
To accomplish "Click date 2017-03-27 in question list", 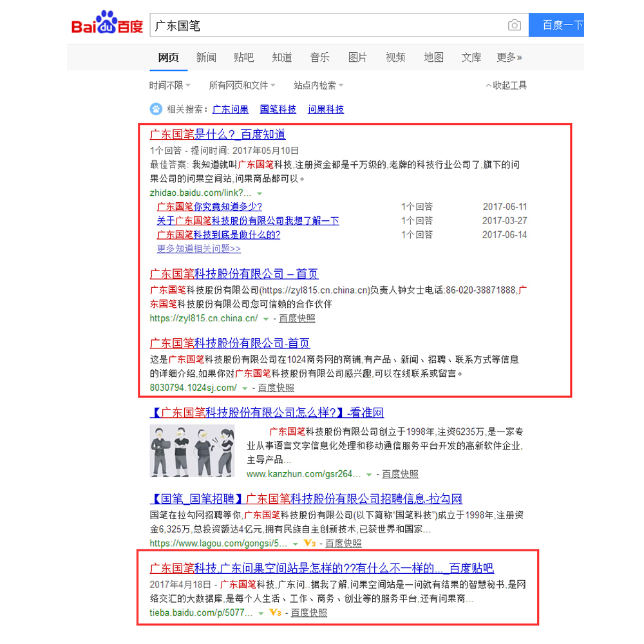I will [x=505, y=220].
